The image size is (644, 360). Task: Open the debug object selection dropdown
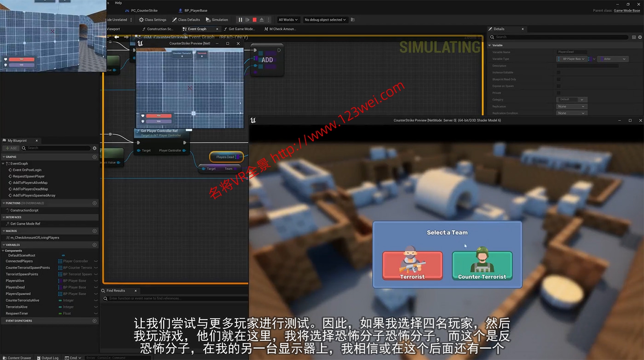325,20
